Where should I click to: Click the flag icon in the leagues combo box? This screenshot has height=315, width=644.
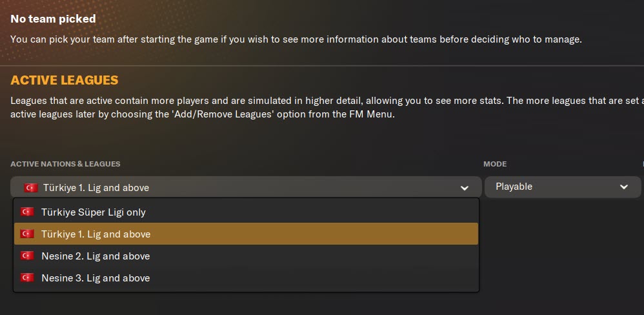[x=31, y=188]
